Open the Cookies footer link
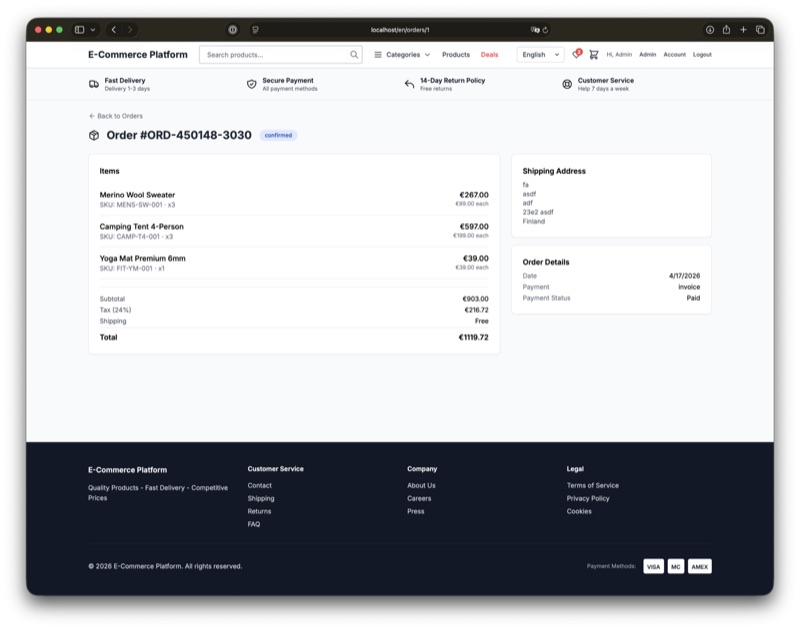800x630 pixels. pos(579,511)
